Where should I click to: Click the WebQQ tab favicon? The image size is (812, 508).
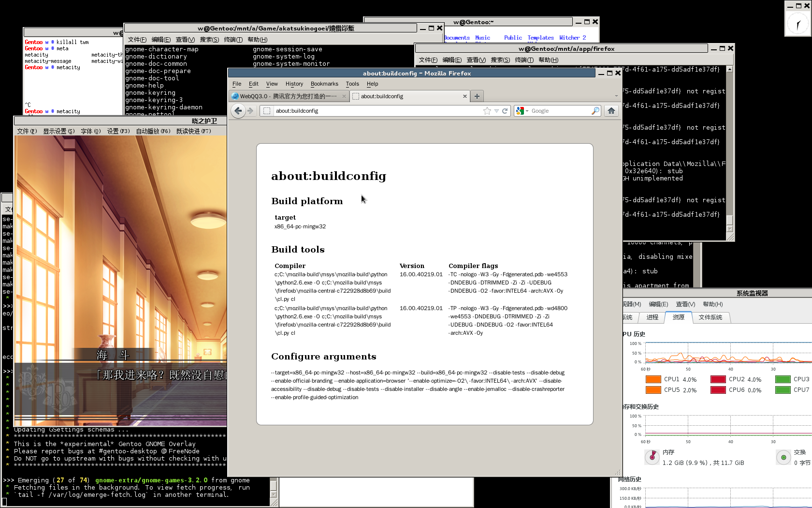click(x=235, y=96)
